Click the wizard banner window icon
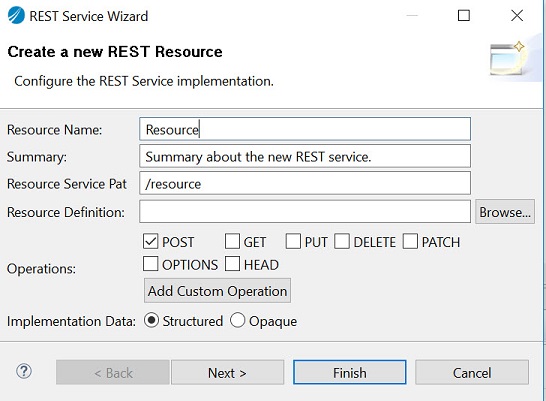This screenshot has width=546, height=401. point(507,58)
